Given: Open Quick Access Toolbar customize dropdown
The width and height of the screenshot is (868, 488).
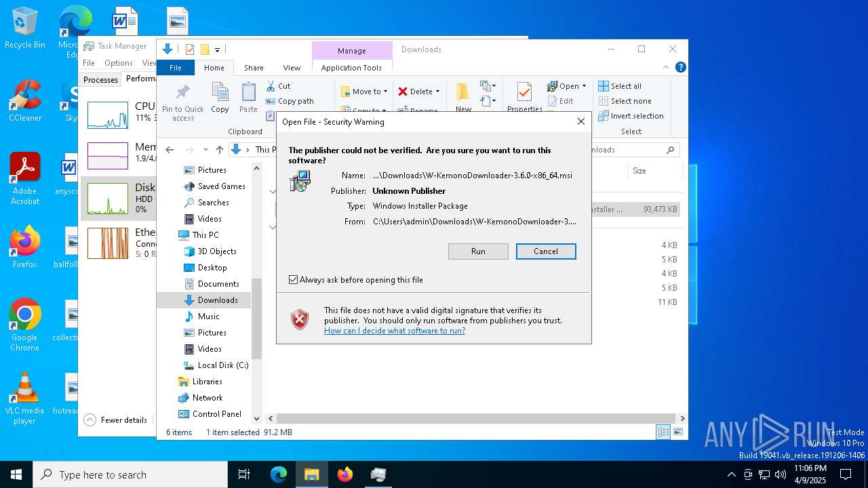Looking at the screenshot, I should pos(218,49).
